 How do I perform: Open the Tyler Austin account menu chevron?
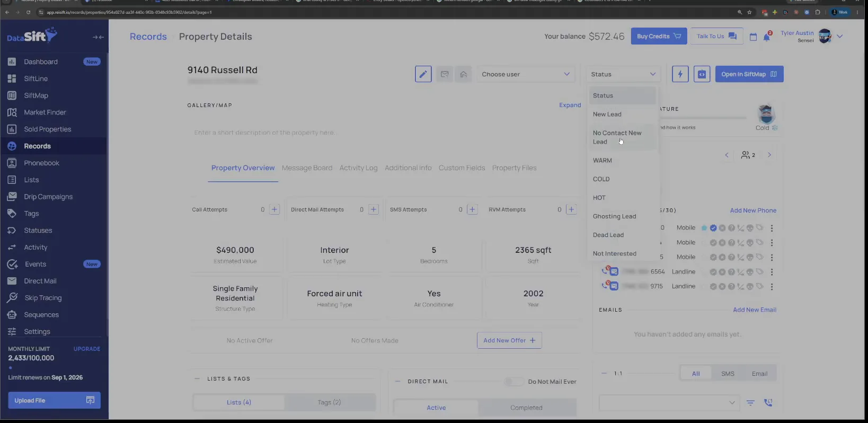coord(839,37)
